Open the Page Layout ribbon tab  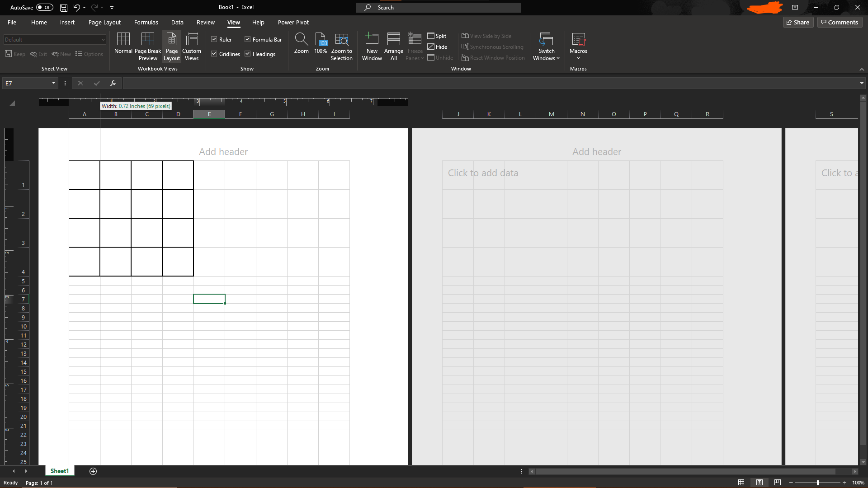[x=104, y=22]
